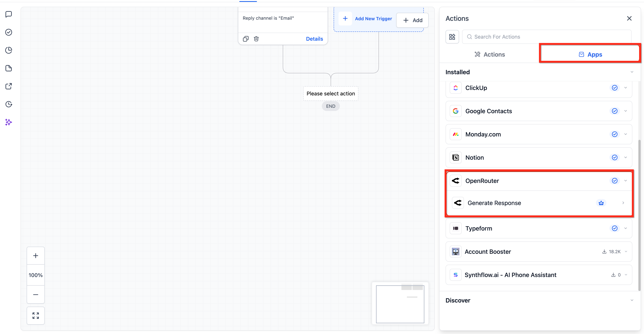
Task: Expand the Google Contacts app chevron
Action: point(625,111)
